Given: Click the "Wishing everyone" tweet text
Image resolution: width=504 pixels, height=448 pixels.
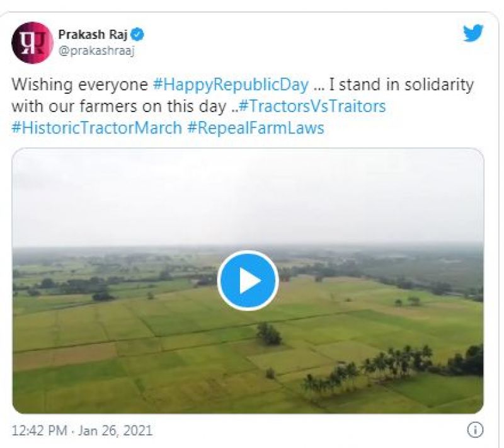Looking at the screenshot, I should 80,85.
